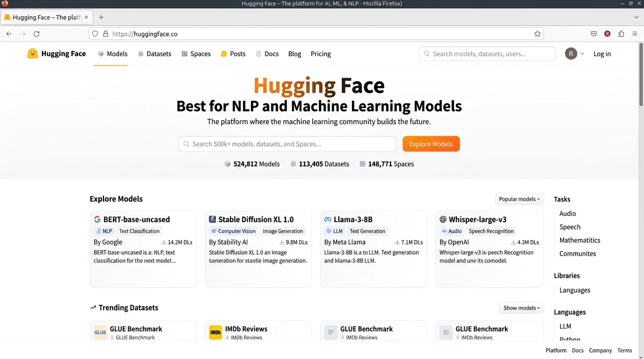Expand the avatar dropdown chevron
644x359 pixels.
(x=582, y=54)
